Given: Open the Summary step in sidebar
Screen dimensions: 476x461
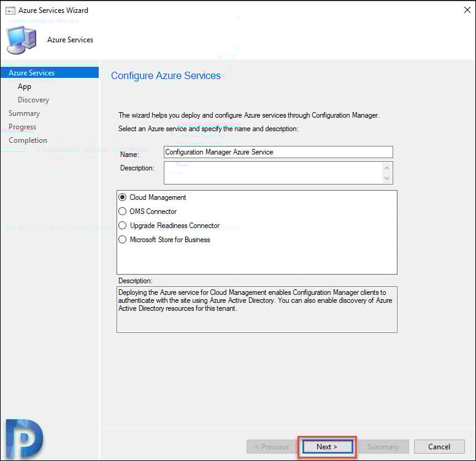Looking at the screenshot, I should (25, 113).
